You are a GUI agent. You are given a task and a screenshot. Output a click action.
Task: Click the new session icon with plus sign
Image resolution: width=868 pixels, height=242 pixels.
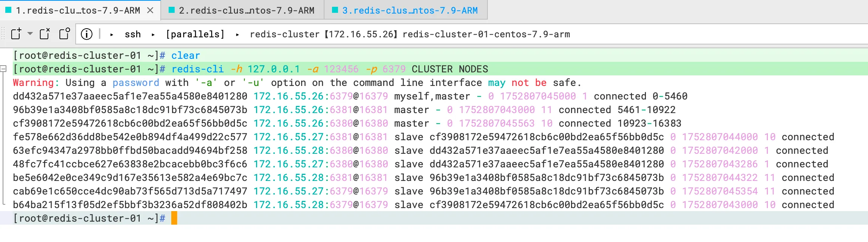16,34
